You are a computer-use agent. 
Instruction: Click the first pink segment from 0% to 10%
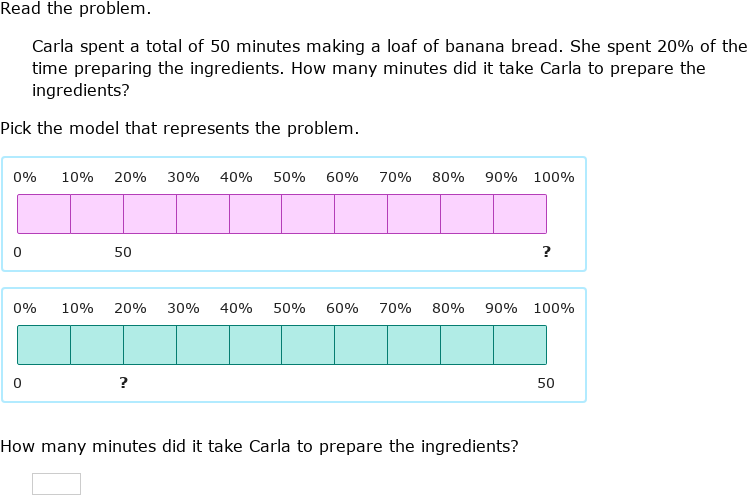point(44,214)
